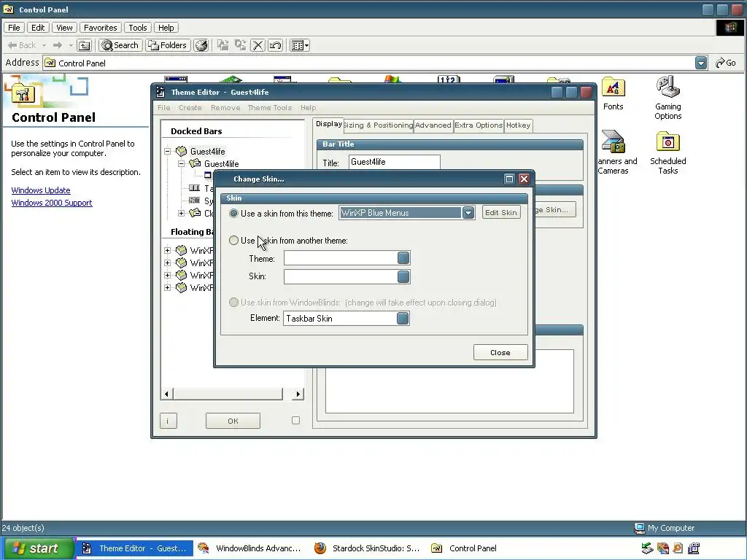747x560 pixels.
Task: Open the WinXP Blue Menus skin dropdown
Action: tap(468, 213)
